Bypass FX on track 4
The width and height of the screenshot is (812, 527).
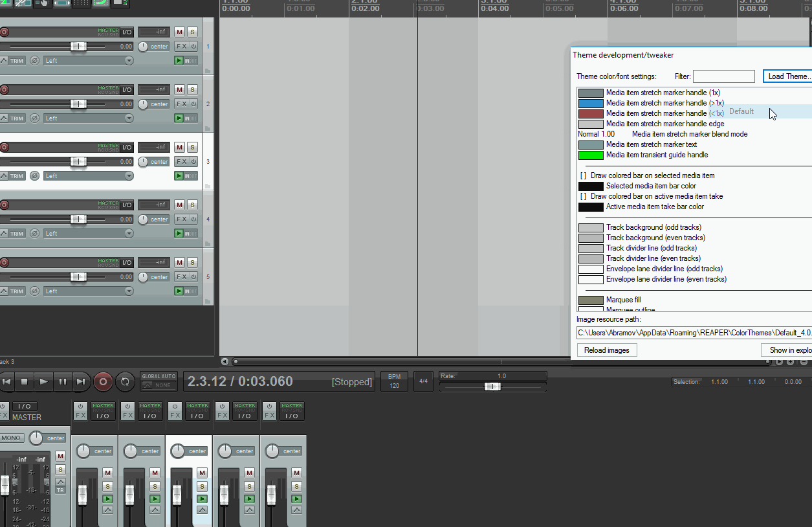point(193,219)
